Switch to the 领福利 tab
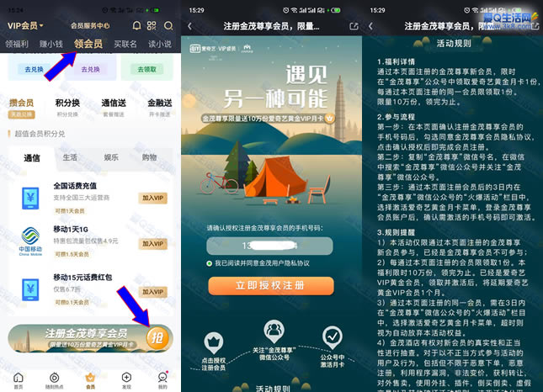Image resolution: width=543 pixels, height=392 pixels. (17, 44)
